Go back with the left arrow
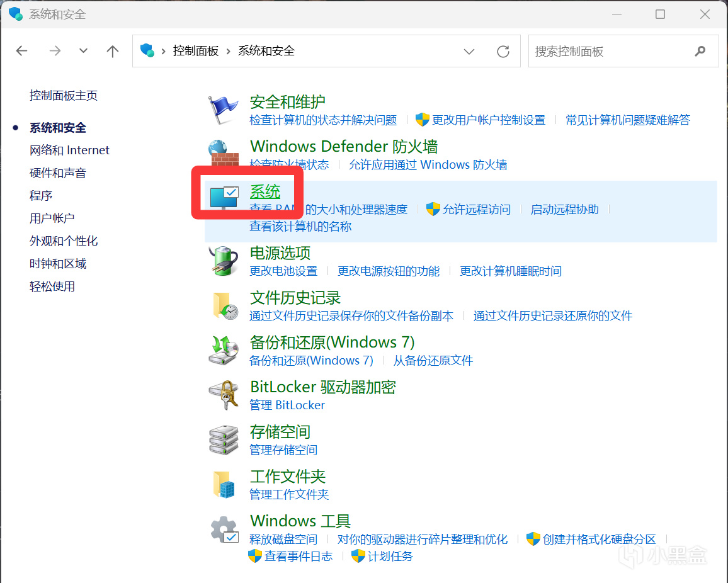 (22, 50)
